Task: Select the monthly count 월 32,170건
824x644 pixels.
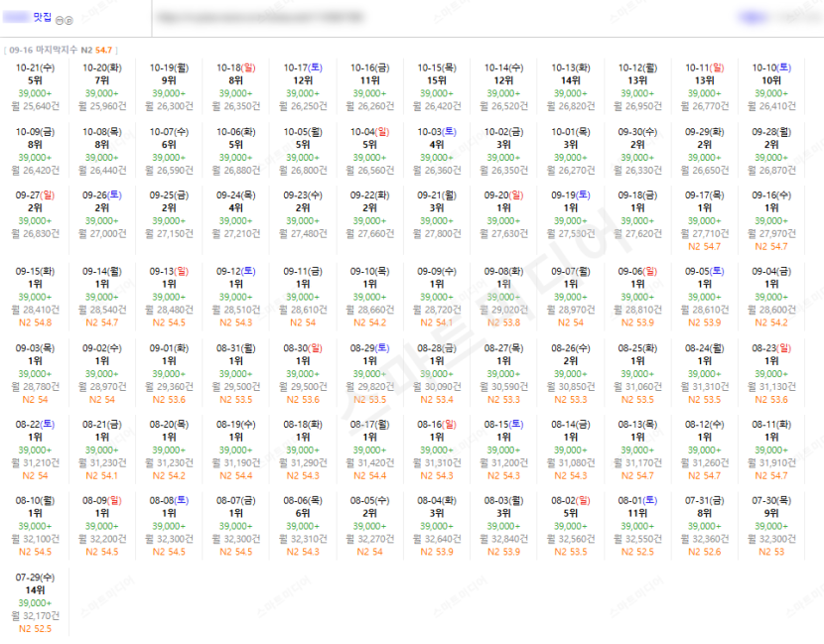Action: tap(35, 615)
